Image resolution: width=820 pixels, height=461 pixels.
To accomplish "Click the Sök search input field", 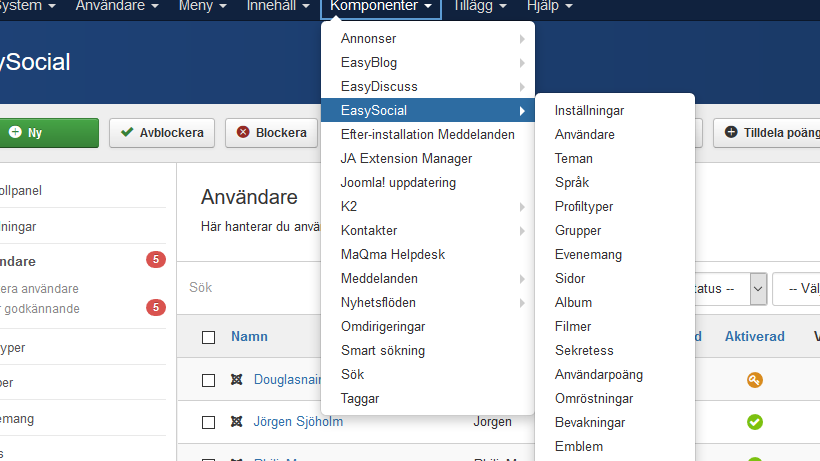I will click(x=250, y=288).
